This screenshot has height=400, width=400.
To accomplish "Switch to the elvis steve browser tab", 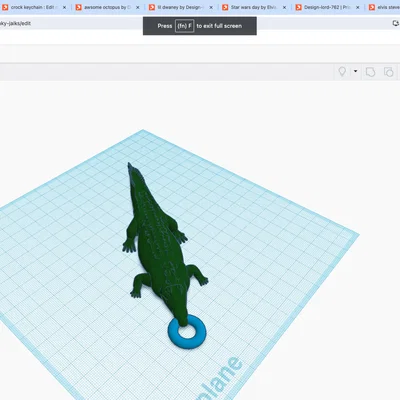I will [383, 7].
